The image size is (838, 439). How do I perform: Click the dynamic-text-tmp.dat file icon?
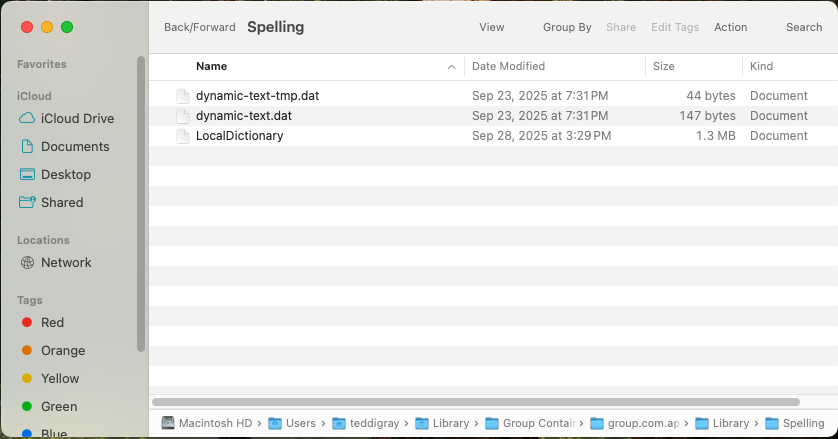point(182,96)
